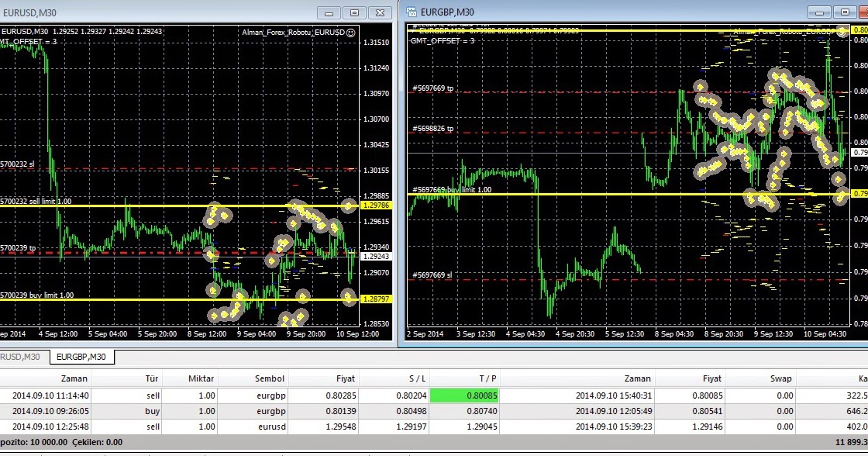Close the EURUSD,M30 chart window

[381, 12]
